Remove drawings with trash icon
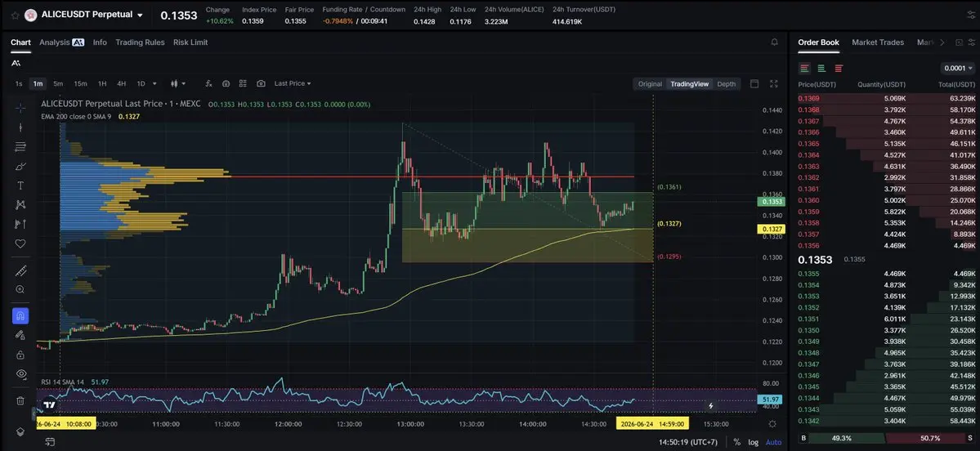Viewport: 980px width, 451px height. click(20, 401)
